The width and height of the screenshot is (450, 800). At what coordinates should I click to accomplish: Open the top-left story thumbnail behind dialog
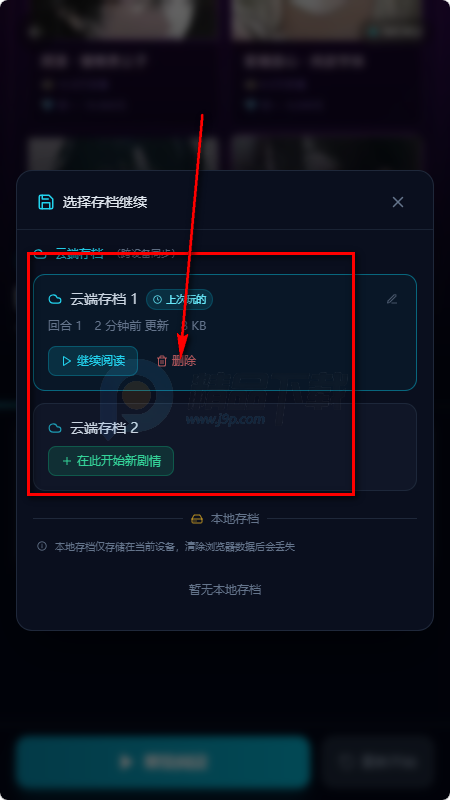[x=123, y=19]
